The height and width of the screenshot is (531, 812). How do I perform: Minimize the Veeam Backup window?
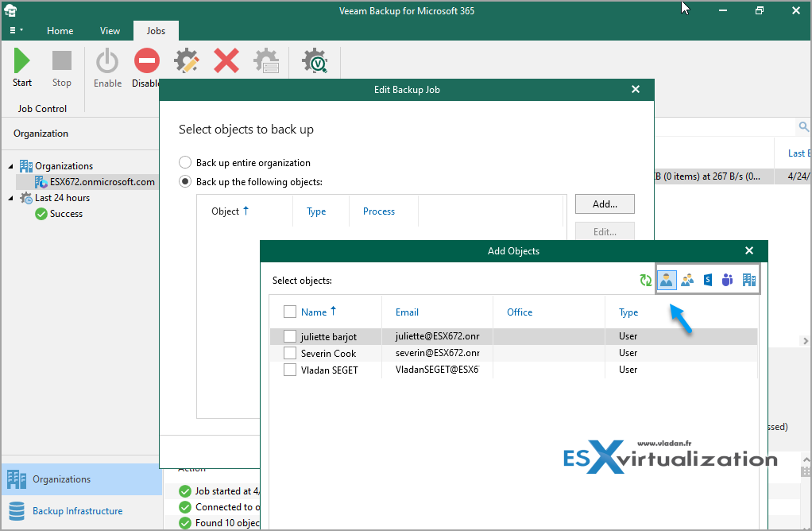coord(723,10)
